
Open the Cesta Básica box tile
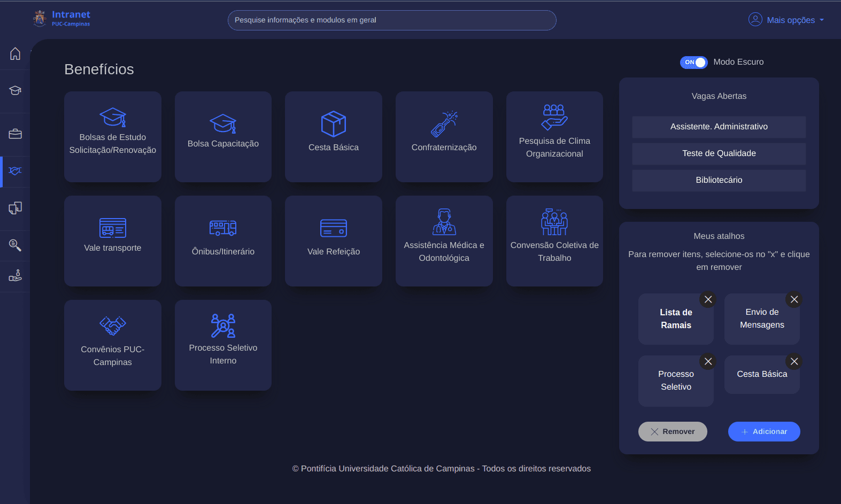coord(333,136)
